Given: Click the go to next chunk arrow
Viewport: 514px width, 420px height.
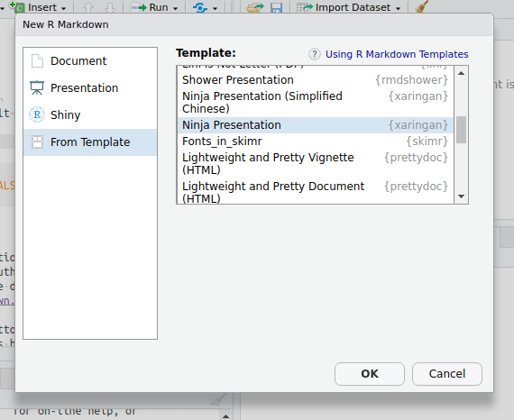Looking at the screenshot, I should pyautogui.click(x=110, y=7).
